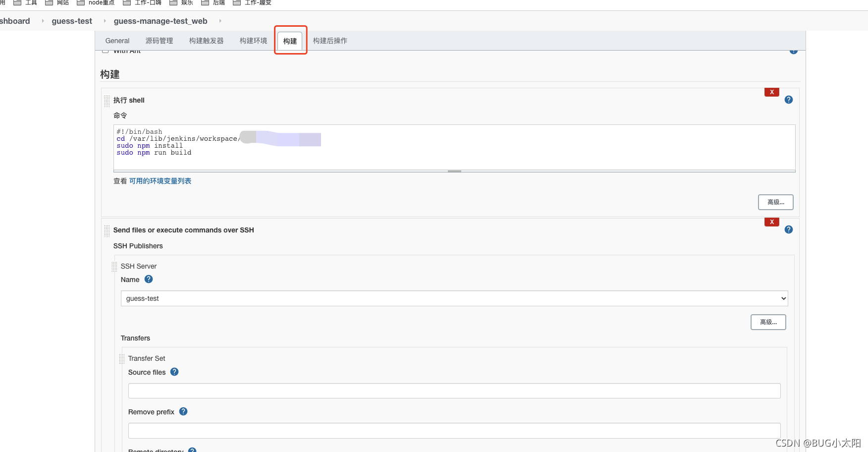Switch to the 源码管理 tab
The image size is (868, 452).
[x=160, y=41]
